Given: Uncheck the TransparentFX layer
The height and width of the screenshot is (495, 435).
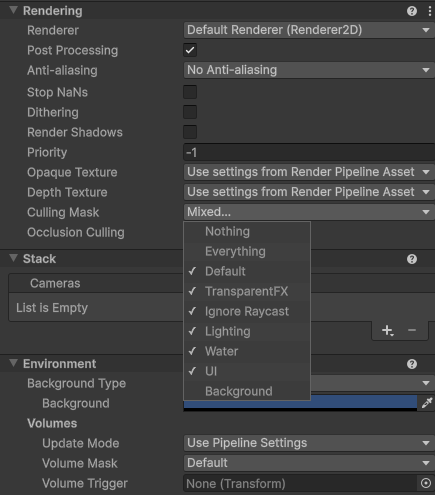Looking at the screenshot, I should (x=247, y=292).
